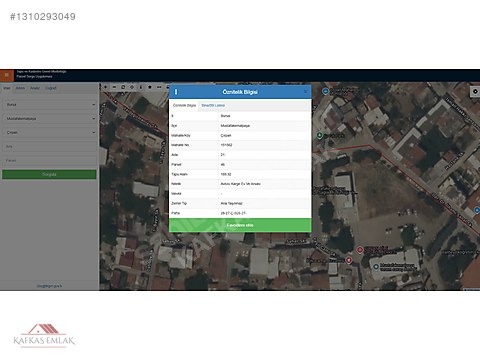480x360 pixels.
Task: Expand the Çırpan neighborhood dropdown
Action: click(x=50, y=133)
